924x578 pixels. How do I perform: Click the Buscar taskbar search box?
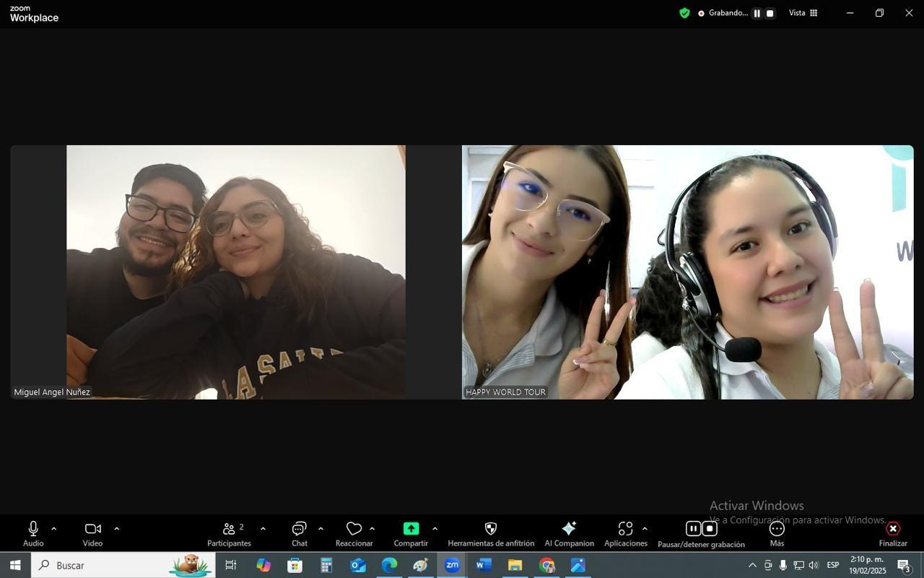tap(123, 565)
